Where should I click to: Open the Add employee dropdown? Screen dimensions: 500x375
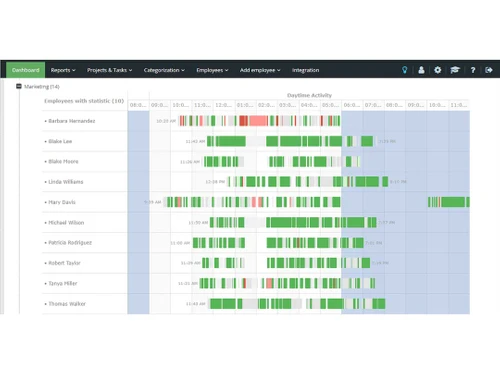tap(260, 70)
